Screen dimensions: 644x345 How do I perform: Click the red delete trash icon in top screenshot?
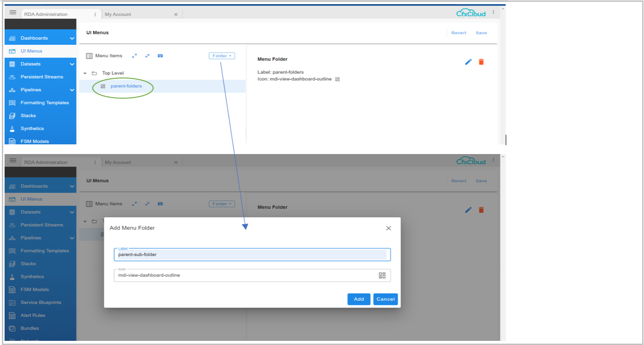click(x=481, y=62)
